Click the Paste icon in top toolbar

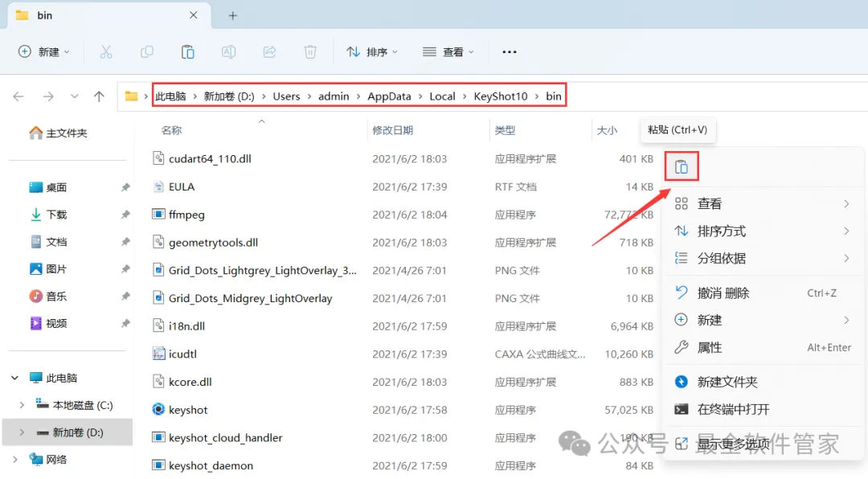point(187,52)
